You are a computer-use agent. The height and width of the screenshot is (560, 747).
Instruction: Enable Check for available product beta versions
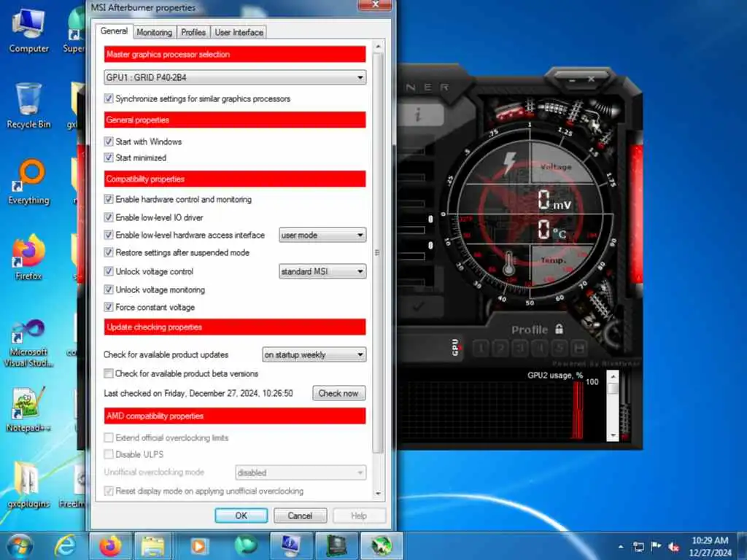109,373
